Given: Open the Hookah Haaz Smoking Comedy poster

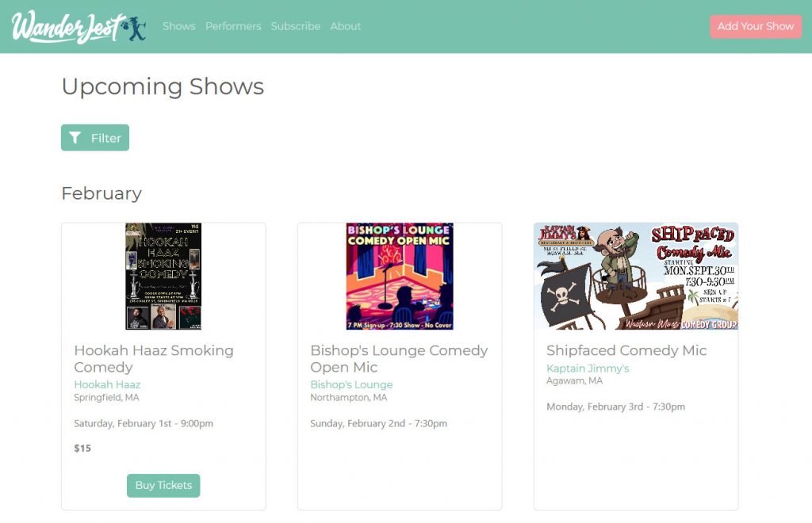Looking at the screenshot, I should [163, 277].
